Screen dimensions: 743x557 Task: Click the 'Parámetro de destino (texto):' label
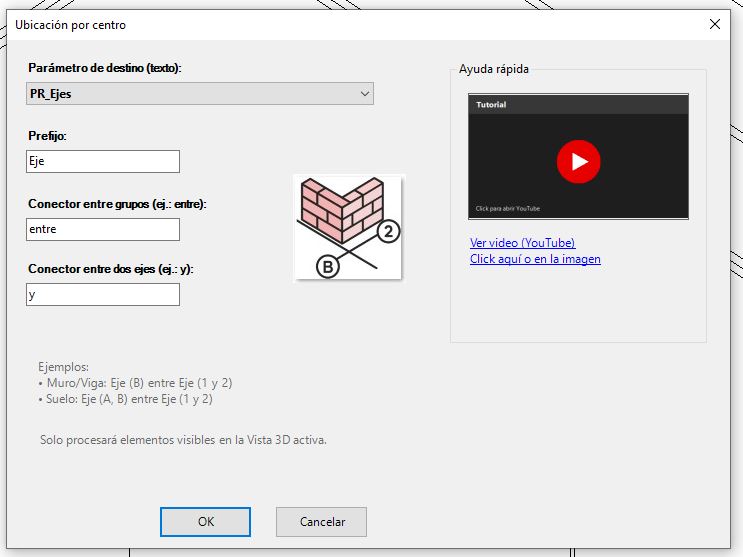click(105, 68)
